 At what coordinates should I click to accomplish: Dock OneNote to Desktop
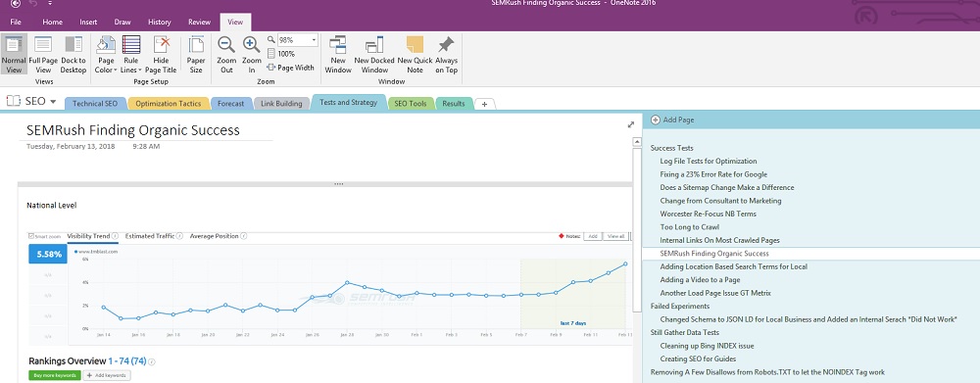click(x=73, y=54)
